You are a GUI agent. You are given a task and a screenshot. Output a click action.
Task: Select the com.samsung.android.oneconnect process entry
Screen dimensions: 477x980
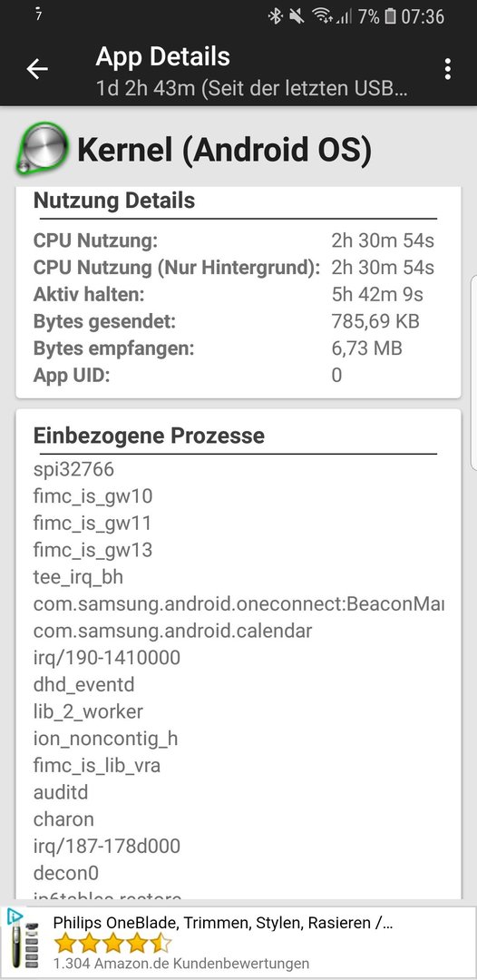pyautogui.click(x=238, y=603)
